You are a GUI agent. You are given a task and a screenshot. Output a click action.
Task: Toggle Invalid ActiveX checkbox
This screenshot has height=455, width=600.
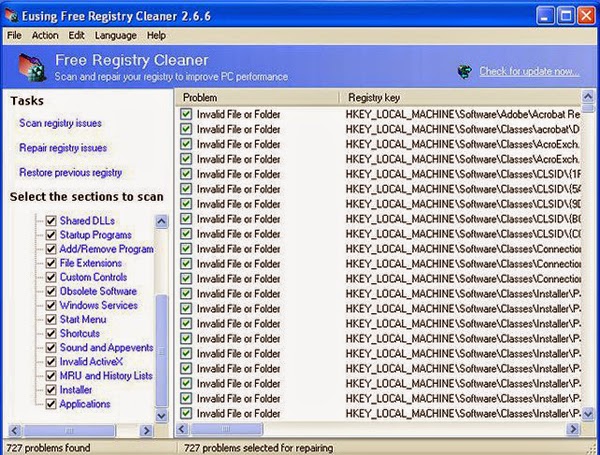51,362
